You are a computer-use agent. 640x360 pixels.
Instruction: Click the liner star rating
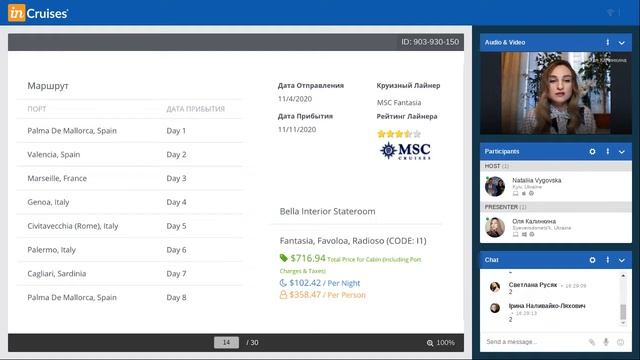coord(399,133)
